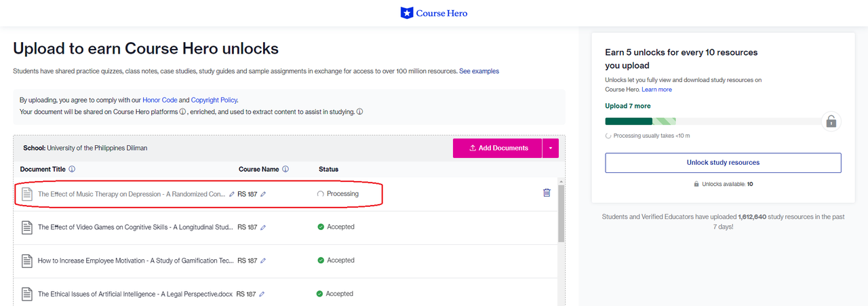Image resolution: width=868 pixels, height=306 pixels.
Task: Open the Add Documents dropdown arrow
Action: pyautogui.click(x=551, y=148)
